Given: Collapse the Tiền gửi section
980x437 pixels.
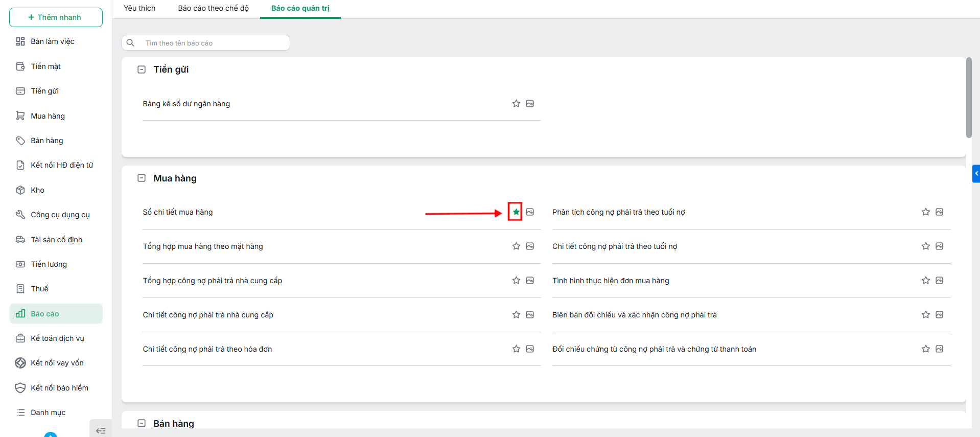Looking at the screenshot, I should coord(142,70).
